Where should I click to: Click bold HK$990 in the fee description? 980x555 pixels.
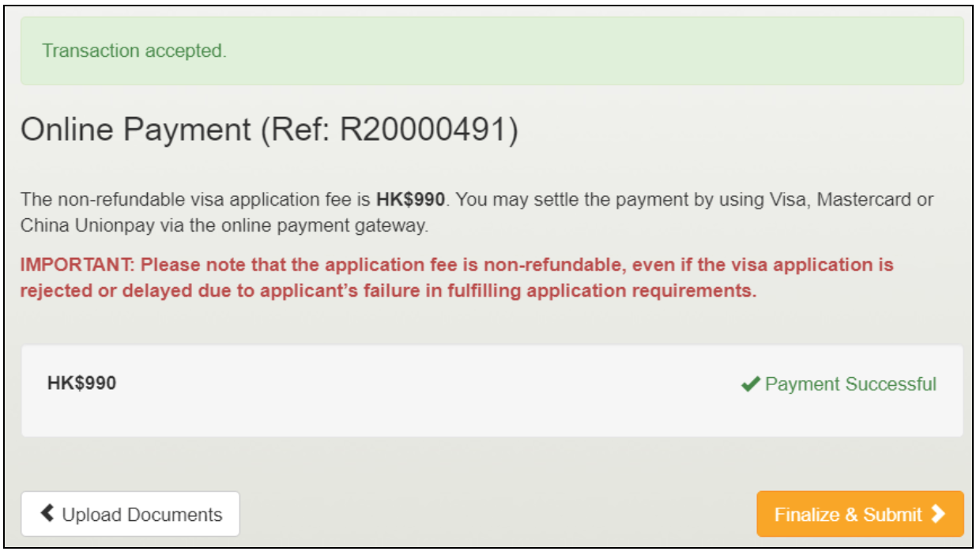pos(410,199)
